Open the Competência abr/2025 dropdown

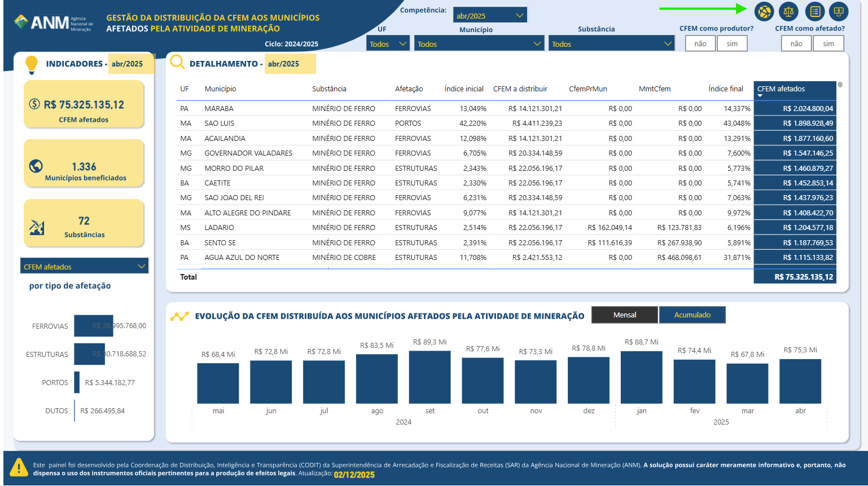pyautogui.click(x=489, y=16)
